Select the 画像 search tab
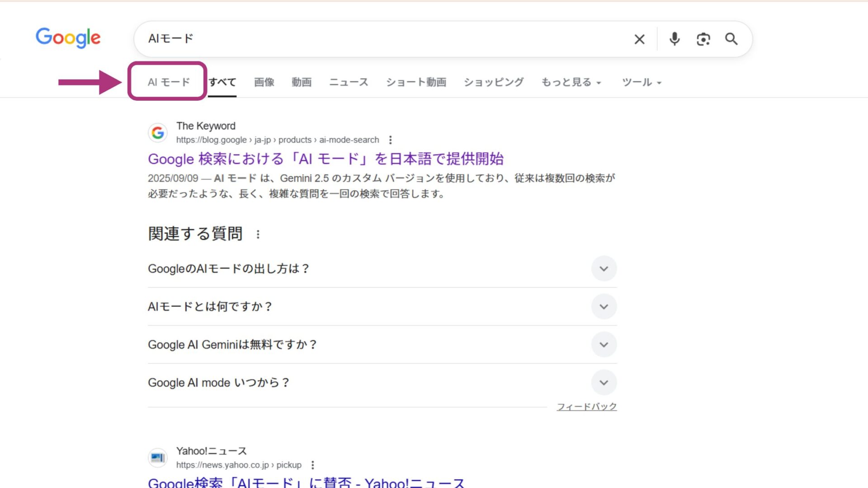 click(264, 82)
